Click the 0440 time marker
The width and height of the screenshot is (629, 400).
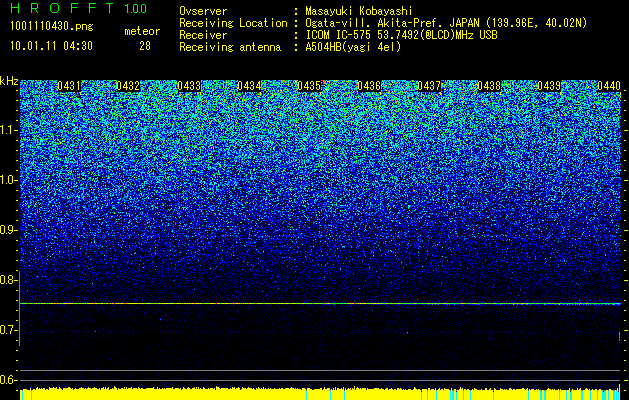point(609,86)
